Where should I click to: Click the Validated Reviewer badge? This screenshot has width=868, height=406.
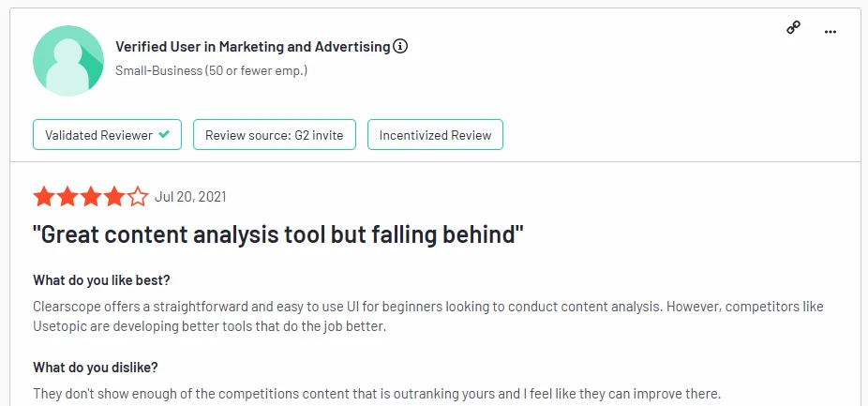click(x=107, y=135)
